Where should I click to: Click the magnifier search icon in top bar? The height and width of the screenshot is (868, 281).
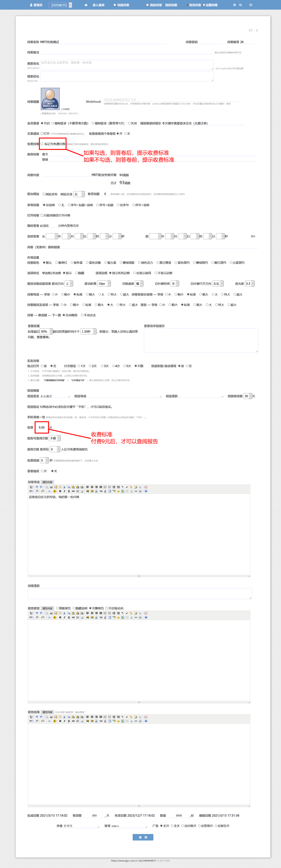point(241,5)
